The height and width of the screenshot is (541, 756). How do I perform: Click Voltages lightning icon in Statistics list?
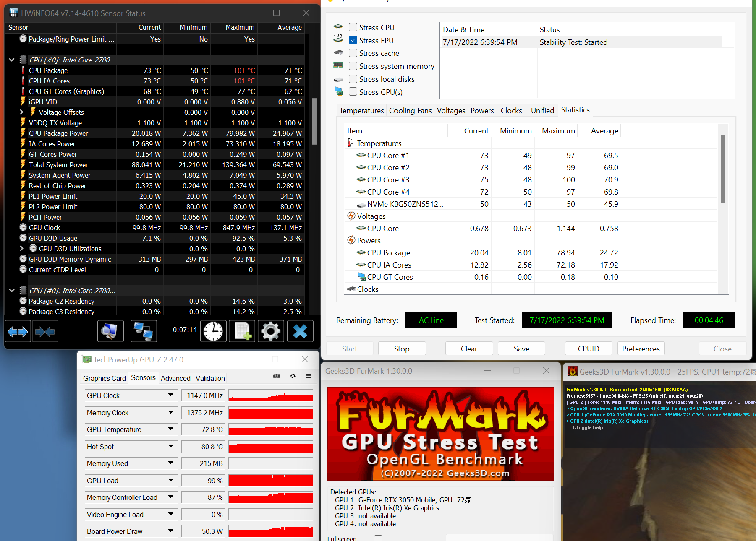[351, 216]
